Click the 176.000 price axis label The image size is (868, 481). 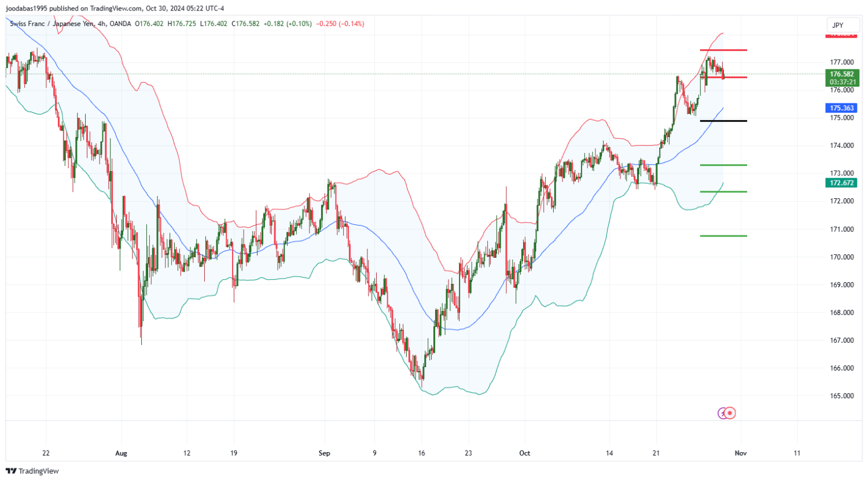click(x=842, y=90)
